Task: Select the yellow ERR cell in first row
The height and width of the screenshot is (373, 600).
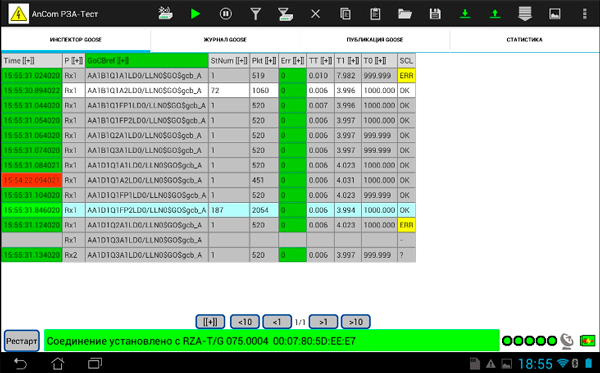Action: [x=406, y=75]
